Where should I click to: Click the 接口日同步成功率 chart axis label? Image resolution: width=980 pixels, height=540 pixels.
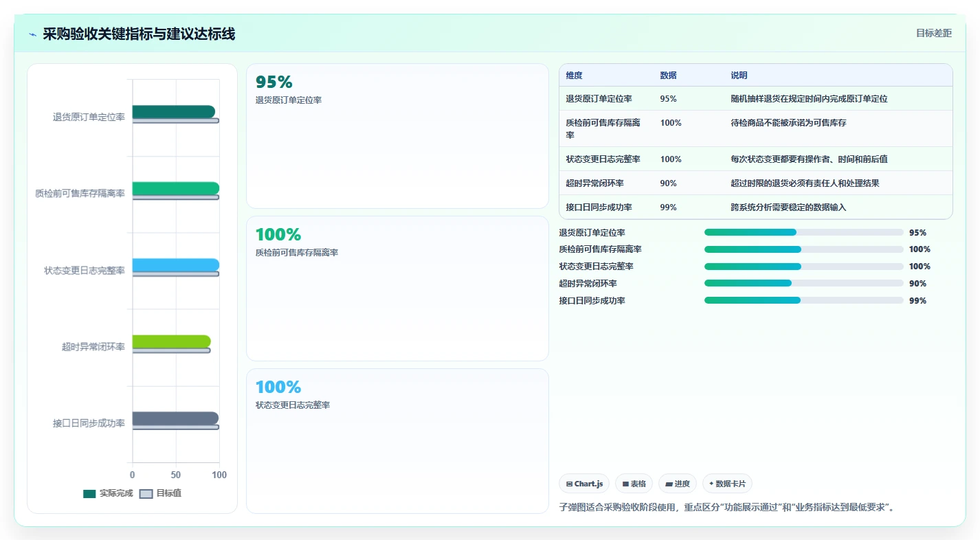click(x=89, y=423)
